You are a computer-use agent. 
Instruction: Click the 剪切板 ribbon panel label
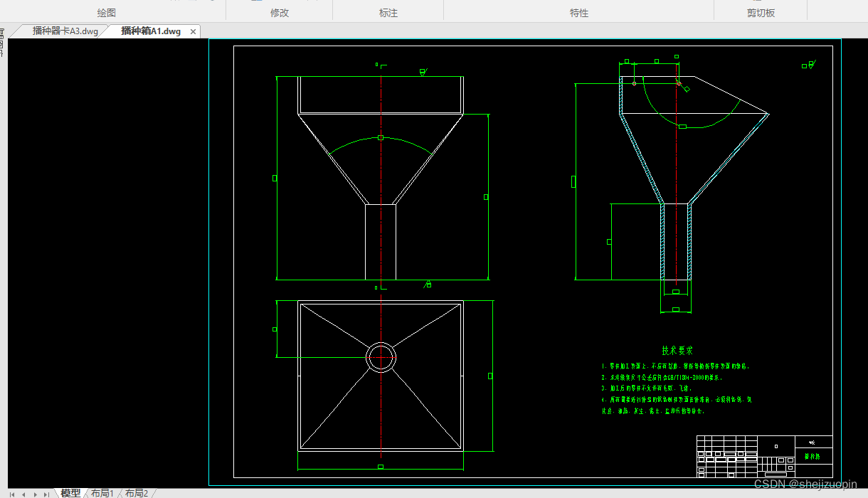coord(761,13)
